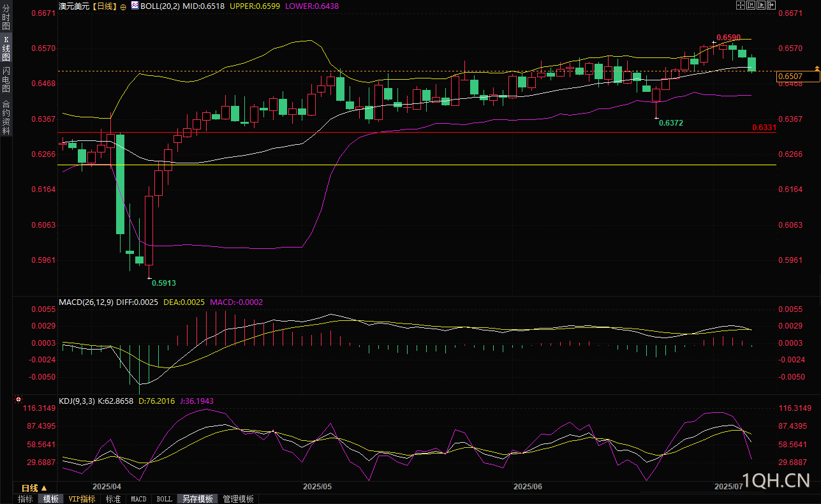Click the 澳元美元【日线】 chart title

87,6
